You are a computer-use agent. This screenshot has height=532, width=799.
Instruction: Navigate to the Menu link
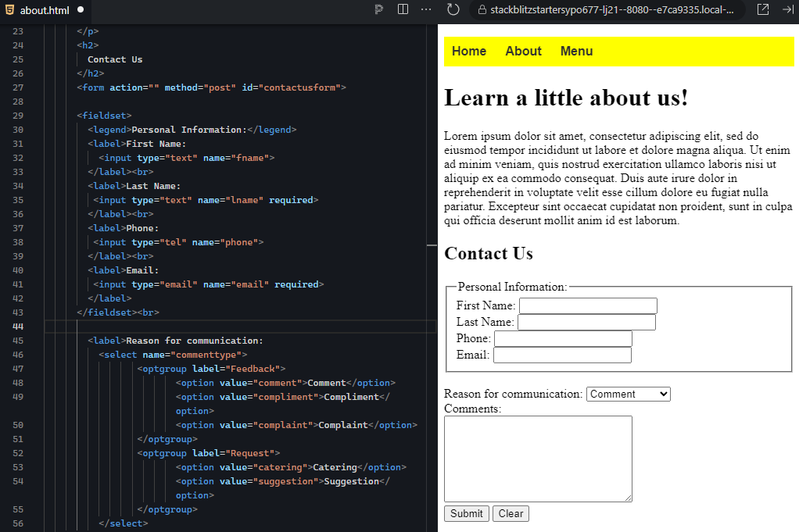click(576, 51)
